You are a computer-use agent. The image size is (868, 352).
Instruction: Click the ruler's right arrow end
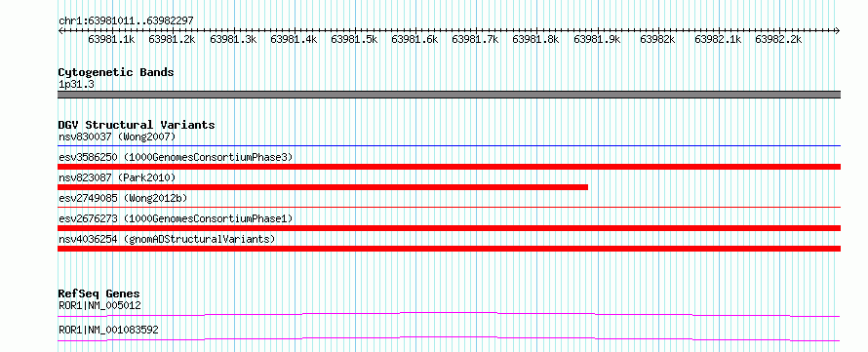pos(837,31)
